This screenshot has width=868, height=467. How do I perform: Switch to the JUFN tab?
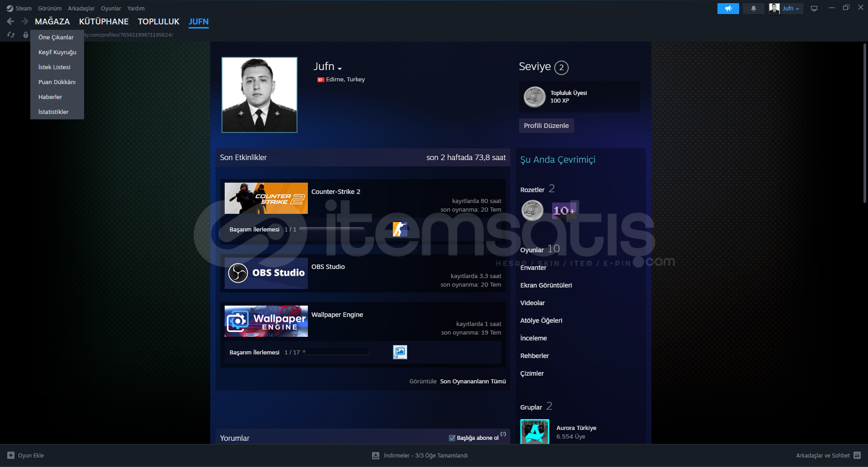tap(198, 22)
